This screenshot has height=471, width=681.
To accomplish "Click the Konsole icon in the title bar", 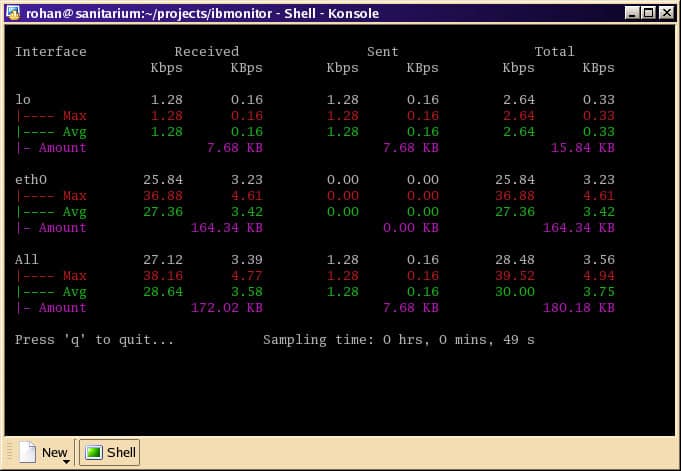I will pos(13,13).
